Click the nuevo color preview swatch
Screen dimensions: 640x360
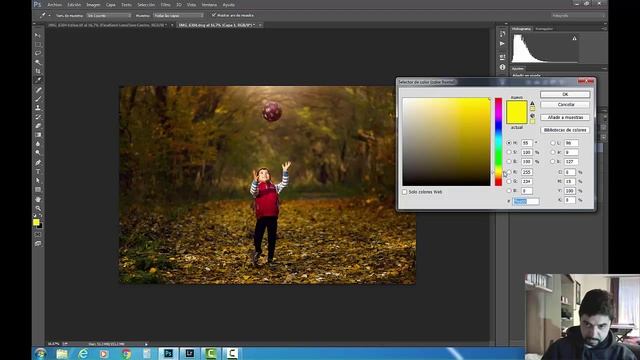coord(517,107)
